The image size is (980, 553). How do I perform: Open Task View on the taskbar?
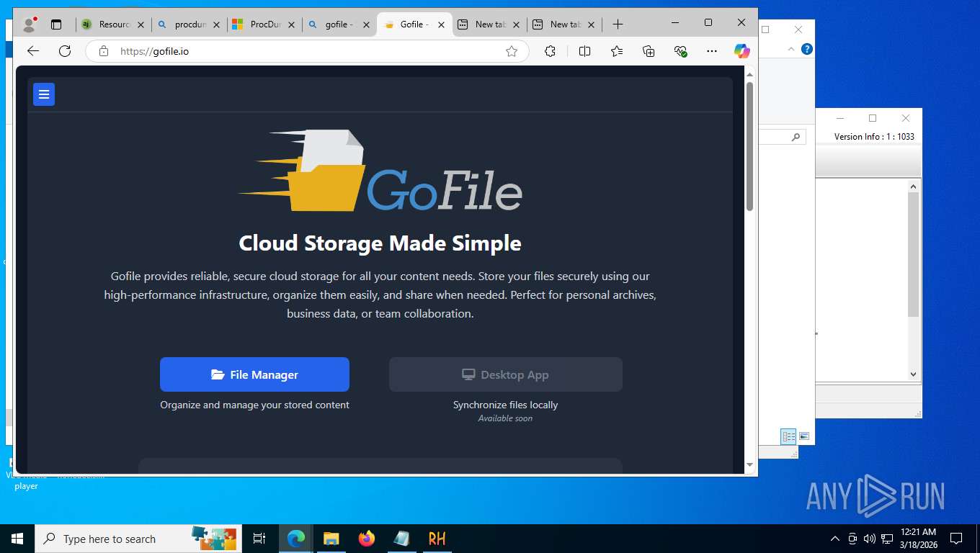click(259, 539)
